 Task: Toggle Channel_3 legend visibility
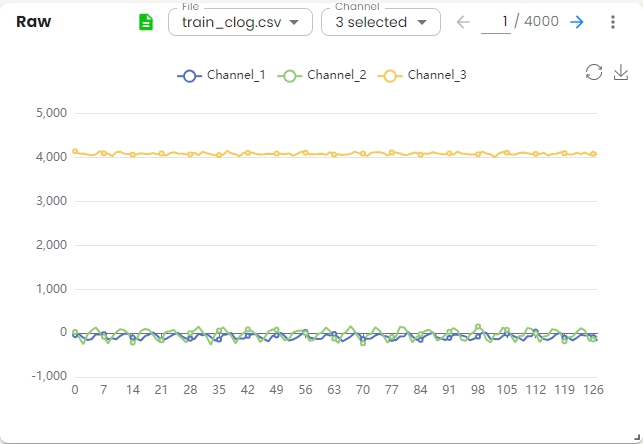422,75
